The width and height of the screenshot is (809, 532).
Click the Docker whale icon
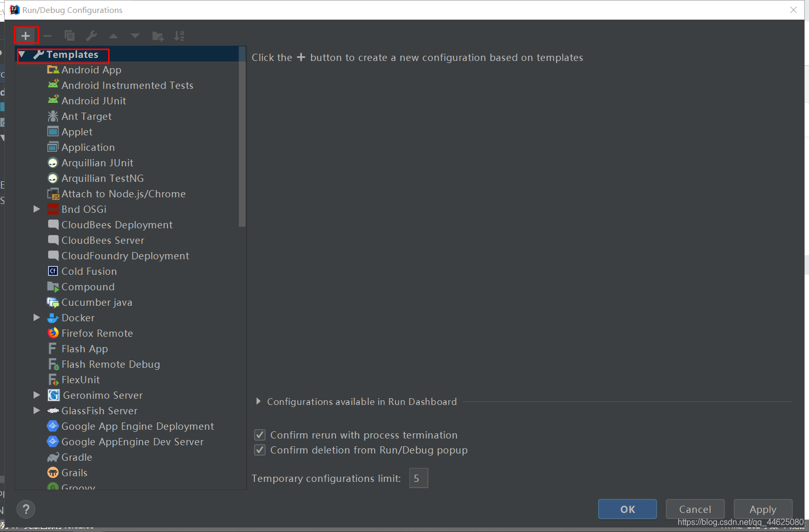tap(53, 318)
